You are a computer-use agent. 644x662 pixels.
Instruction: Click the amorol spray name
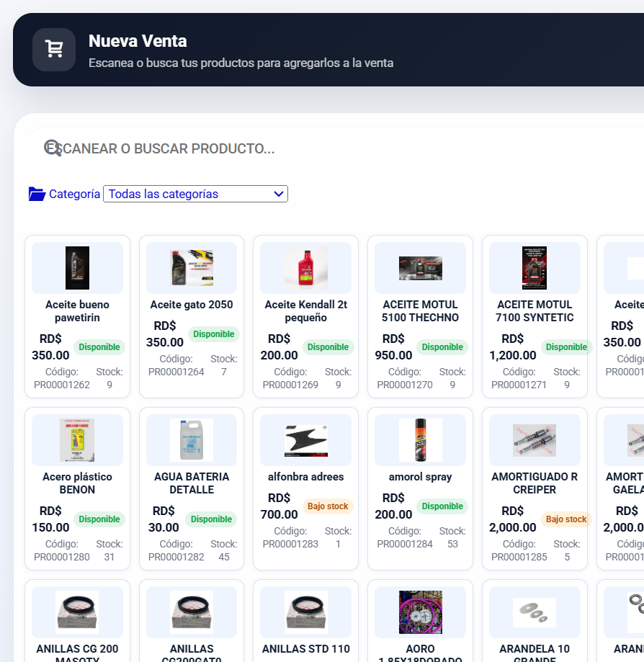421,477
